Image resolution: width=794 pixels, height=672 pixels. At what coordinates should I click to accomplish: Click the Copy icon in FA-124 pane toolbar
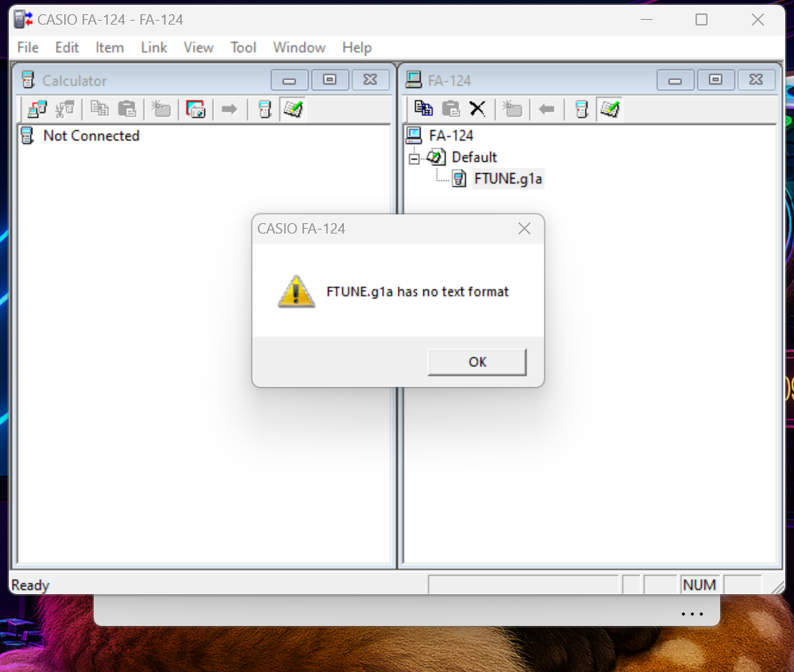click(424, 109)
